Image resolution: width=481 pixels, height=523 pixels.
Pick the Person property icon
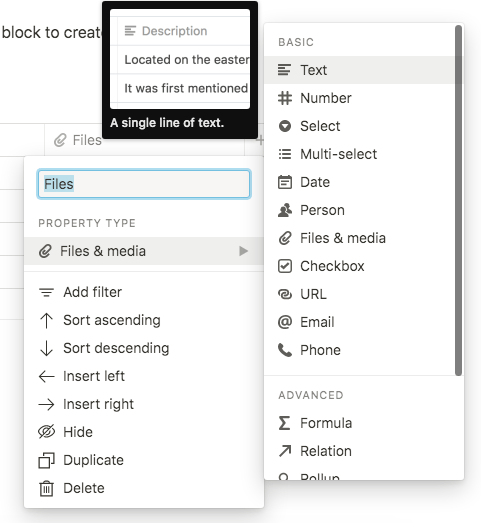tap(285, 210)
